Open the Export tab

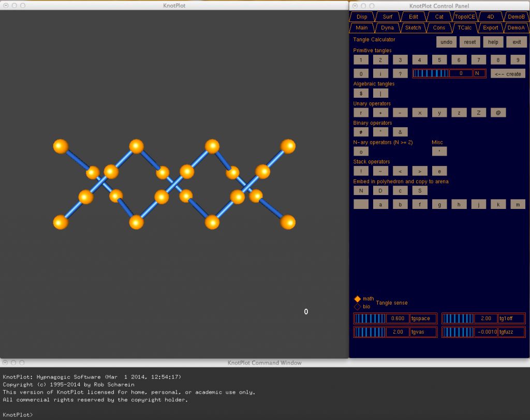click(491, 28)
